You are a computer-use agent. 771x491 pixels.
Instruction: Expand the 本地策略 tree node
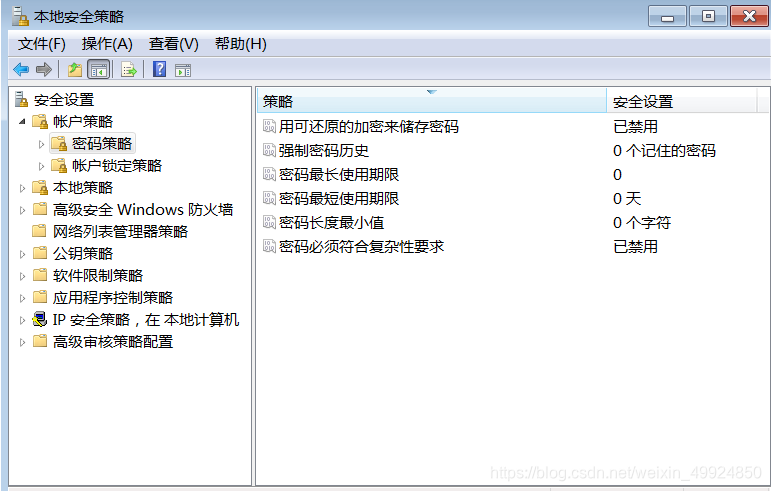coord(22,188)
